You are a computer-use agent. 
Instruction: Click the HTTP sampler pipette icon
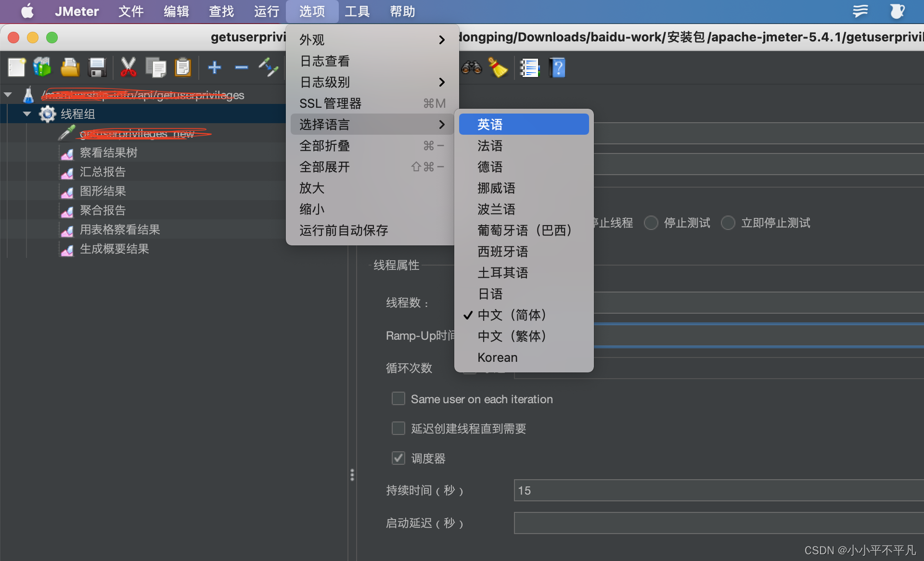click(67, 133)
